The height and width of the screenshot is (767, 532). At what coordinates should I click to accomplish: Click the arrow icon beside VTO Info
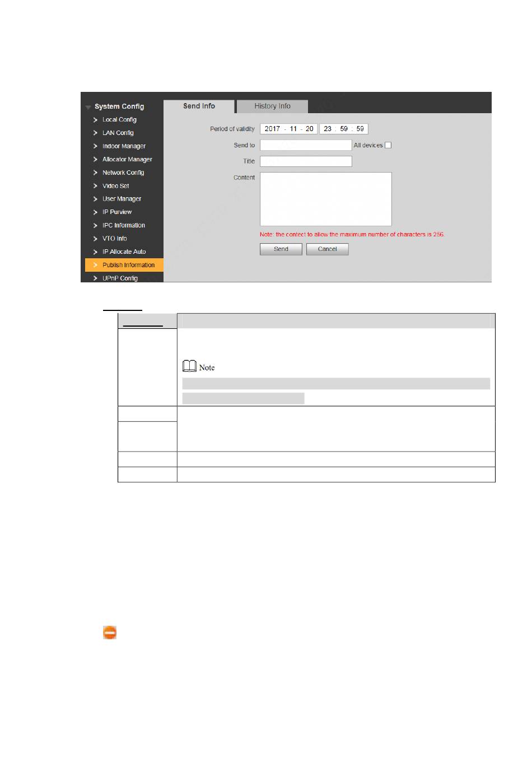(95, 239)
